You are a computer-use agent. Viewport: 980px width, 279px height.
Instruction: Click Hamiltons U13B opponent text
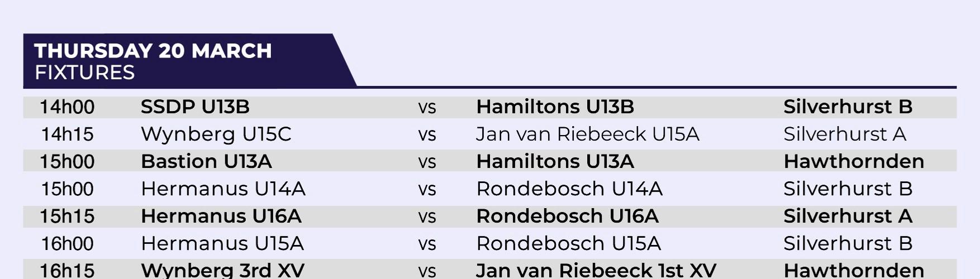555,107
